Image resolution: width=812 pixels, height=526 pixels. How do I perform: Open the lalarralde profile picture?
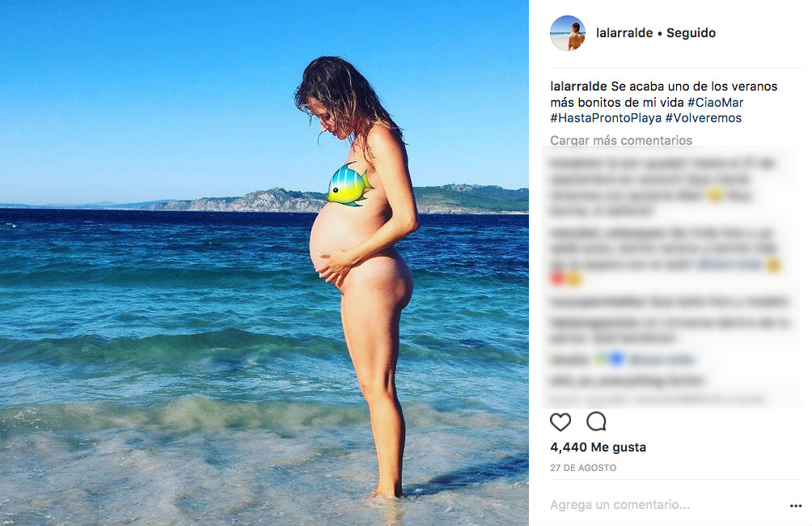coord(568,33)
